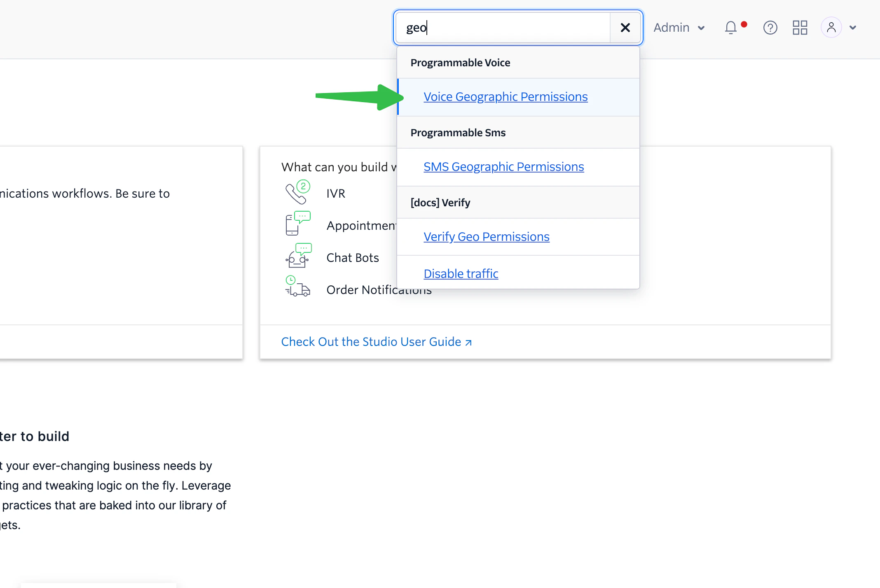Open the help question mark icon
The image size is (880, 588).
coord(770,28)
